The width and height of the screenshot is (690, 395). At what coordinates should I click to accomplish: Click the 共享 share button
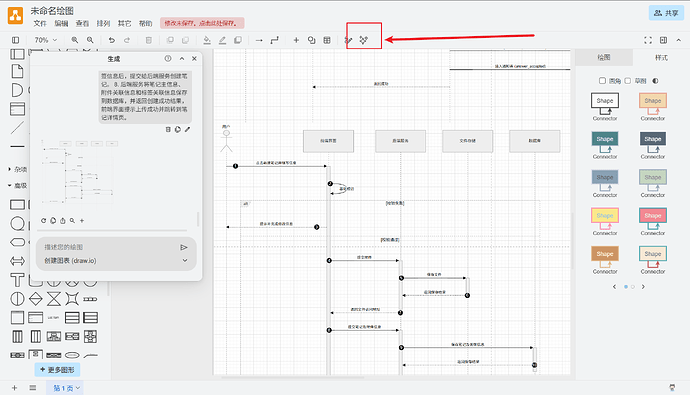pos(666,13)
